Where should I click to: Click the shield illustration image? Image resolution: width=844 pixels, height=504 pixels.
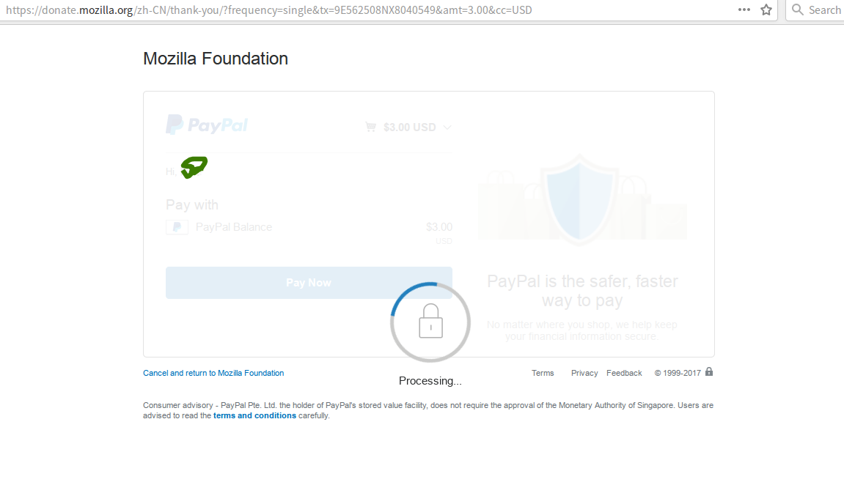(581, 199)
